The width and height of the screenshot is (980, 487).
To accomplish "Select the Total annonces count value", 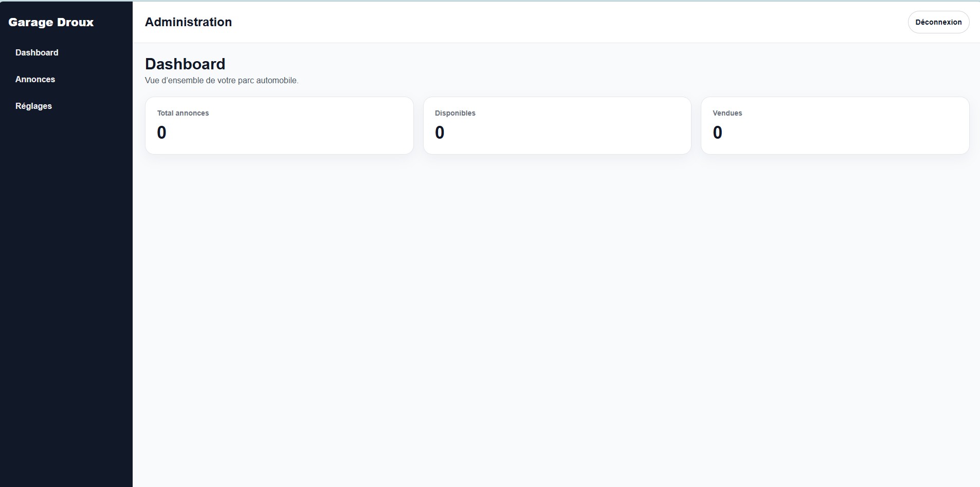I will tap(161, 133).
